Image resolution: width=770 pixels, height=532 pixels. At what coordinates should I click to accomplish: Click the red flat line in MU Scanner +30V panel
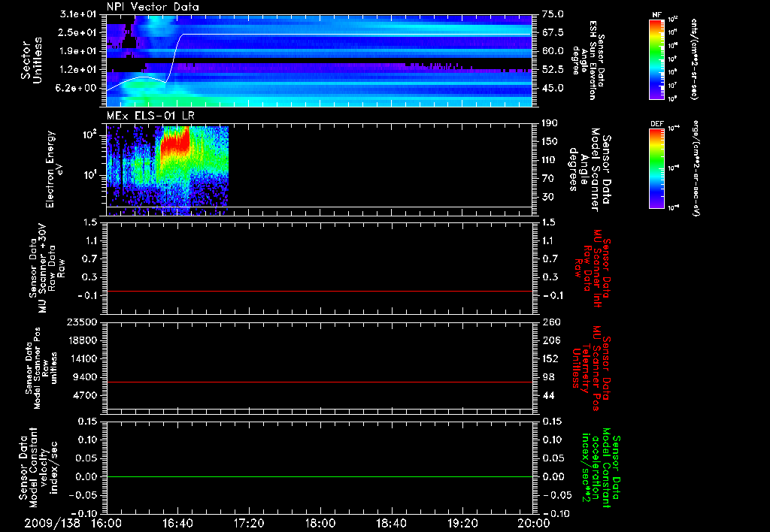[x=320, y=291]
